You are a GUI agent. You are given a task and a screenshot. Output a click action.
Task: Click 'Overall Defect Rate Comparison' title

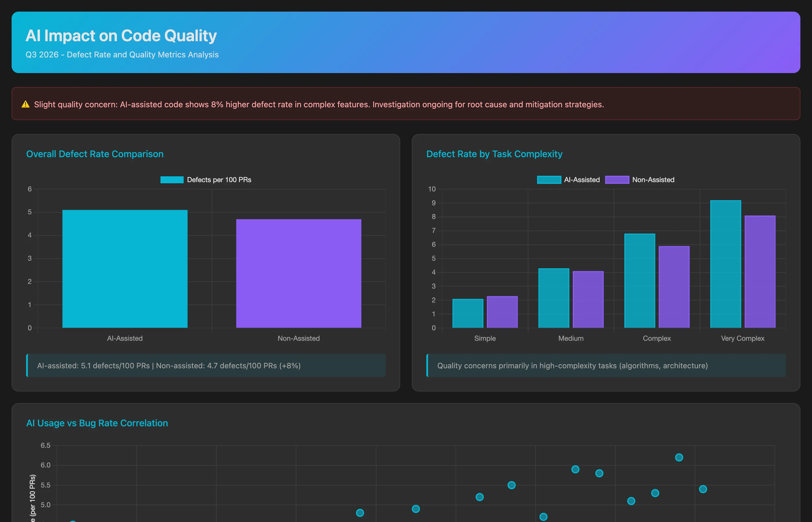pyautogui.click(x=95, y=154)
